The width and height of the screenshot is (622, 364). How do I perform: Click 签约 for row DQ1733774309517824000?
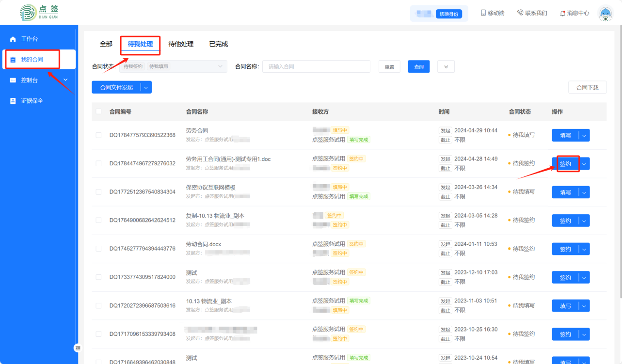point(565,277)
